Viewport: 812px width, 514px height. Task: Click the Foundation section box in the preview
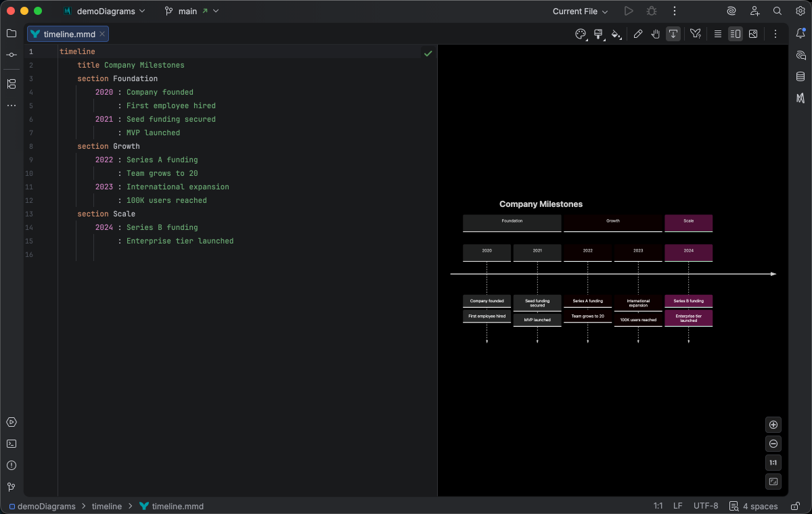click(512, 223)
